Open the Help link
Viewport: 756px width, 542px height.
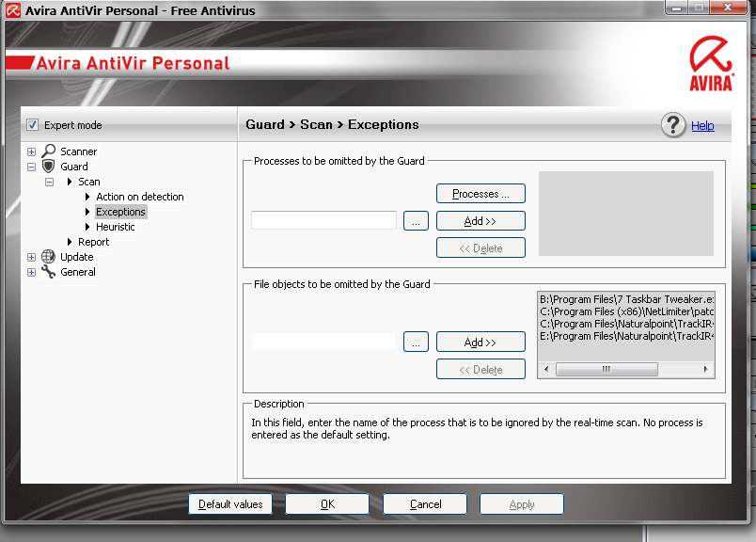coord(702,125)
